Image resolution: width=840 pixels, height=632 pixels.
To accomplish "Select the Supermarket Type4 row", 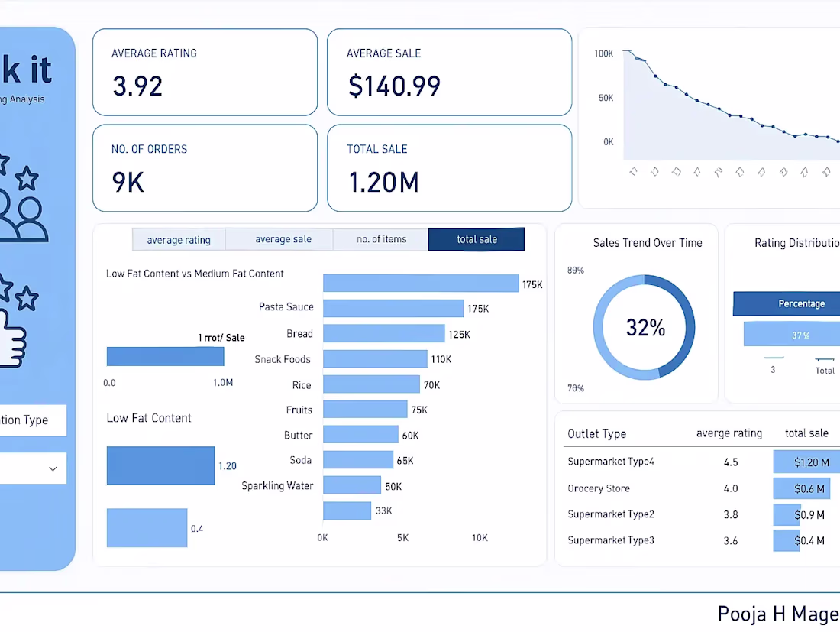I will [701, 462].
